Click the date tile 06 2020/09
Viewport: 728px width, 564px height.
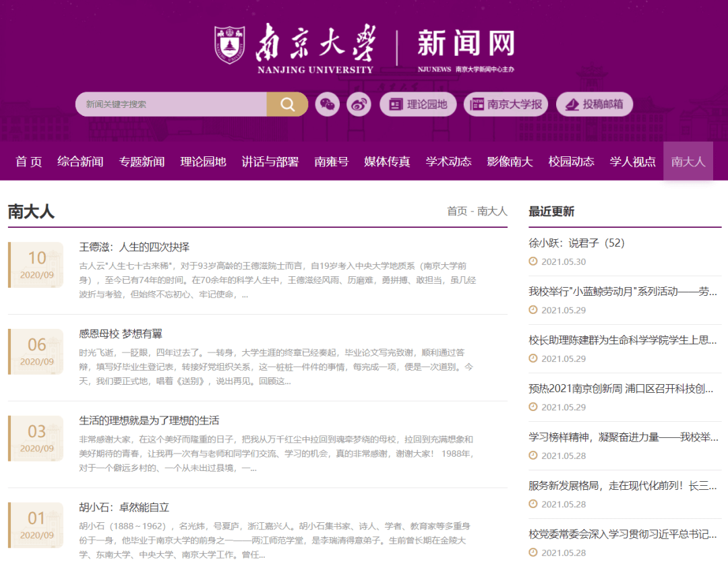tap(36, 351)
